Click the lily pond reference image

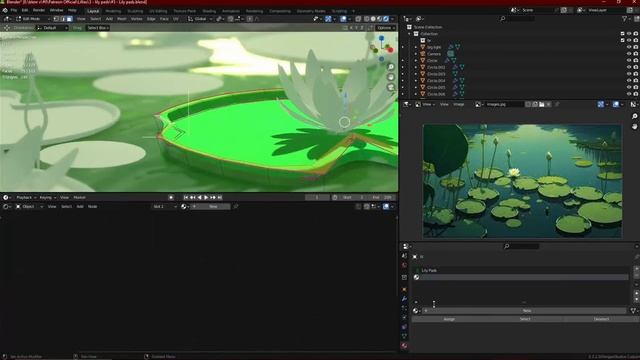pyautogui.click(x=522, y=181)
